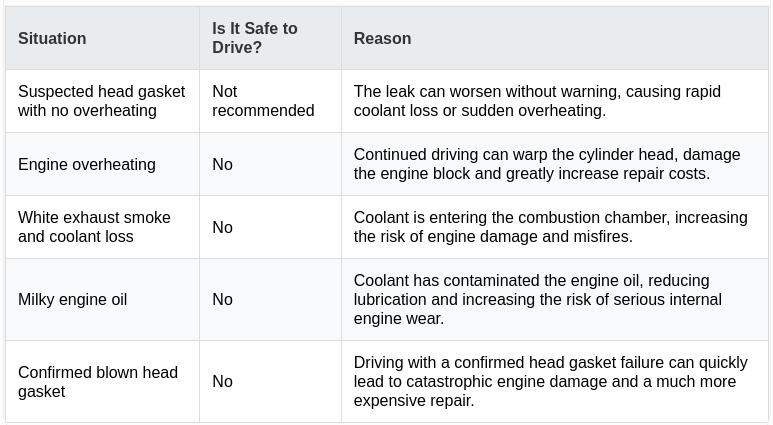Click the No answer for Confirmed blown head gasket
Screen dimensions: 773x425
click(x=222, y=381)
